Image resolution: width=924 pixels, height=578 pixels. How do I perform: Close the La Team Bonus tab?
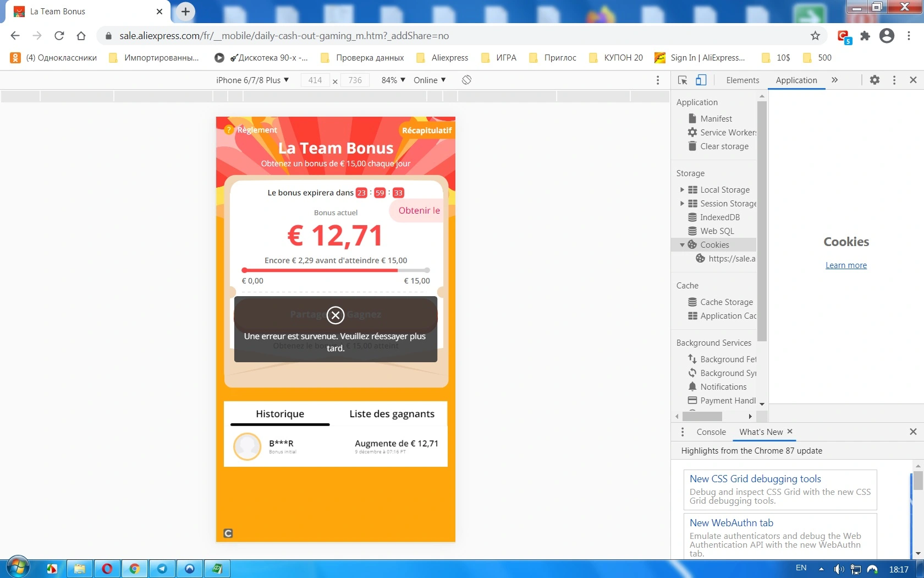(159, 11)
